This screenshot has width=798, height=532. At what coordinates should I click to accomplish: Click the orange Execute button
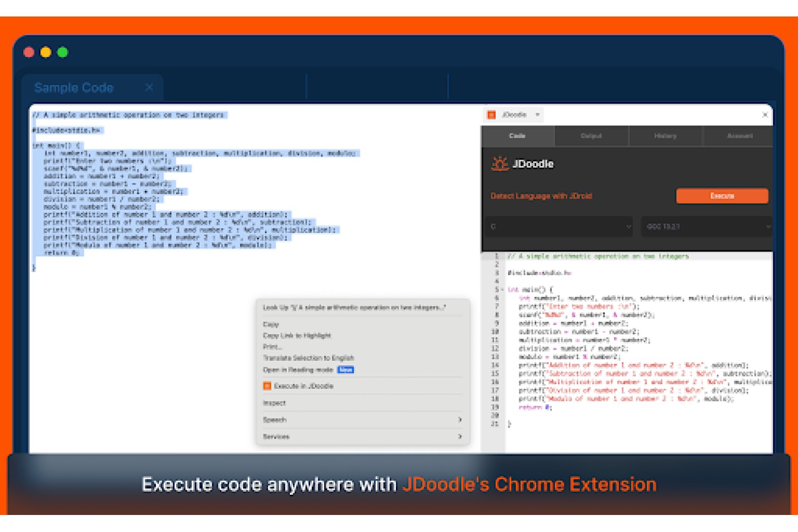click(722, 196)
